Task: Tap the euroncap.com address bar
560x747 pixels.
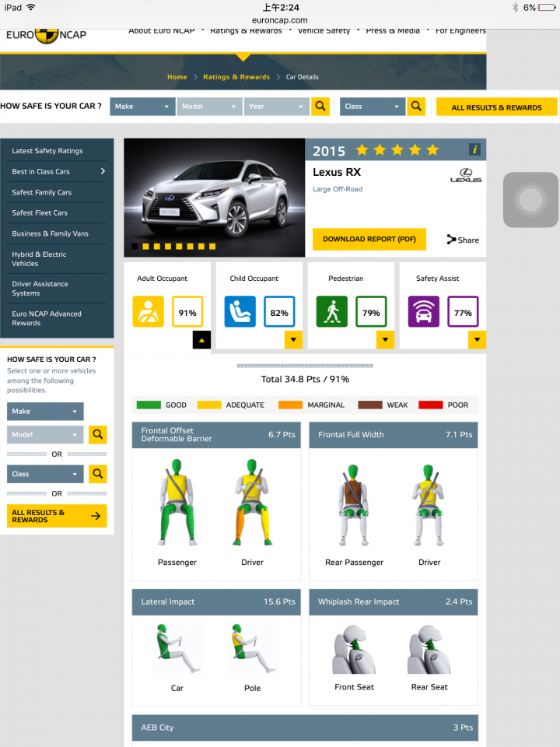Action: point(279,20)
